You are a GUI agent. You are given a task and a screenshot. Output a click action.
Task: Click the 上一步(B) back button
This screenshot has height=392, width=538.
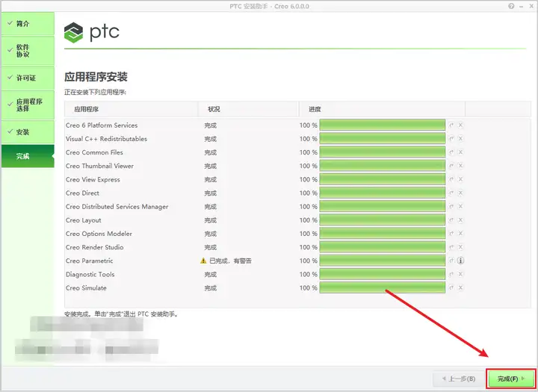coord(459,379)
